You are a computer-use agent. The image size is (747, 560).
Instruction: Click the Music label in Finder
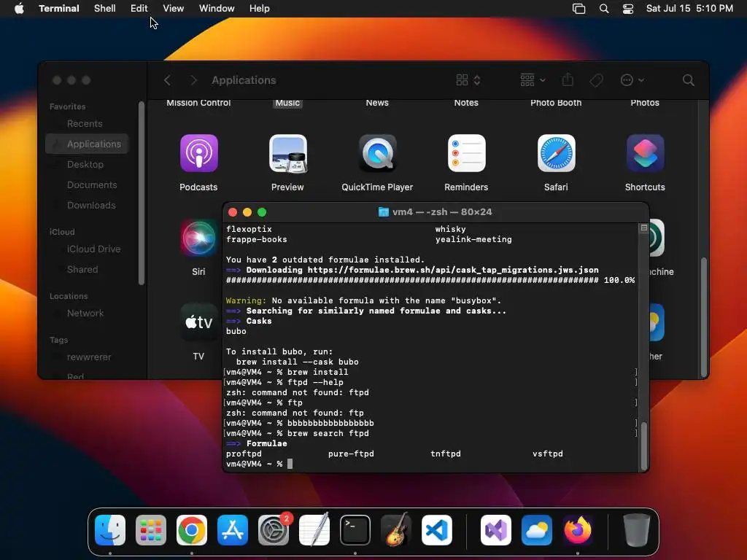tap(287, 103)
